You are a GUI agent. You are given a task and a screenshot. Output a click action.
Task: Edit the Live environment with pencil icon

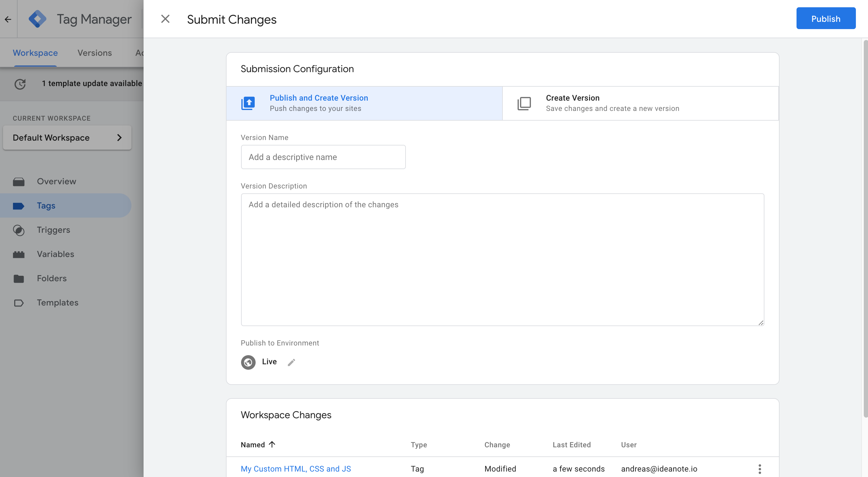point(291,362)
